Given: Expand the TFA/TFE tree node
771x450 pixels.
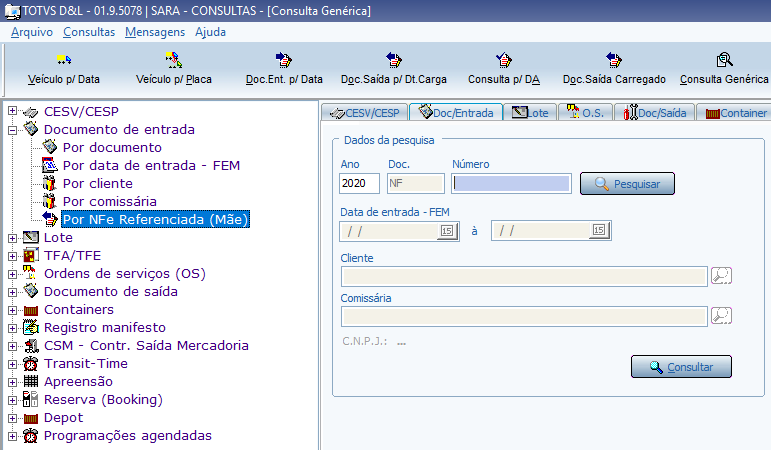Looking at the screenshot, I should pyautogui.click(x=12, y=256).
